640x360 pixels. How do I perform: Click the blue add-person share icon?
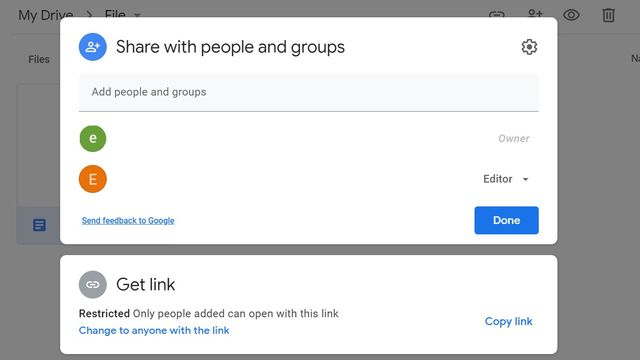pos(93,47)
